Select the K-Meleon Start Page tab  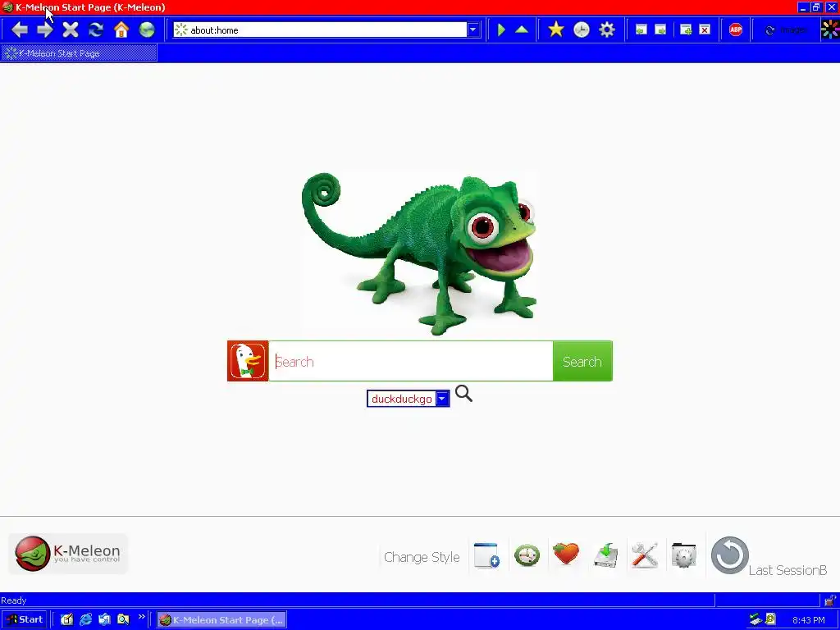pyautogui.click(x=79, y=53)
